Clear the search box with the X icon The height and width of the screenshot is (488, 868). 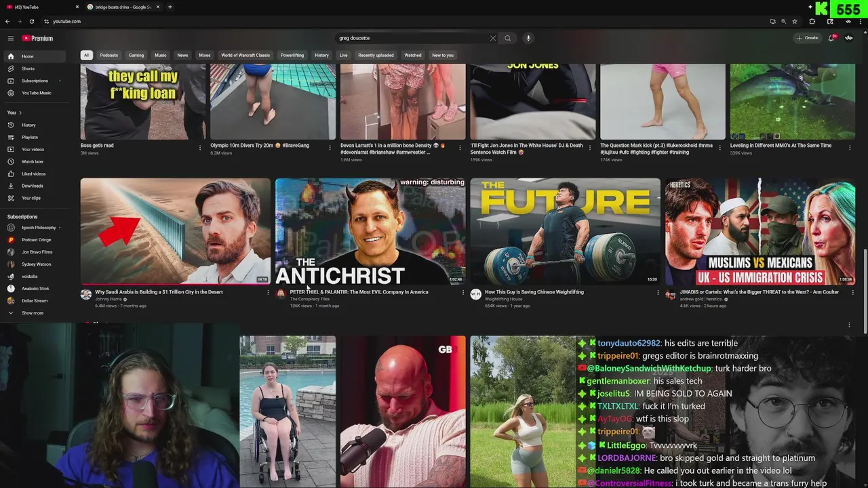coord(493,38)
